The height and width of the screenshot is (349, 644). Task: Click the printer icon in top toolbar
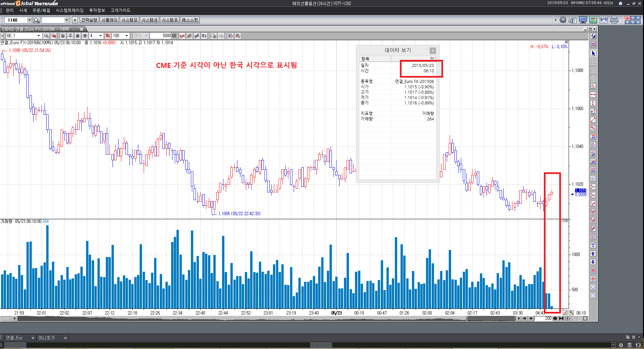coord(614,20)
